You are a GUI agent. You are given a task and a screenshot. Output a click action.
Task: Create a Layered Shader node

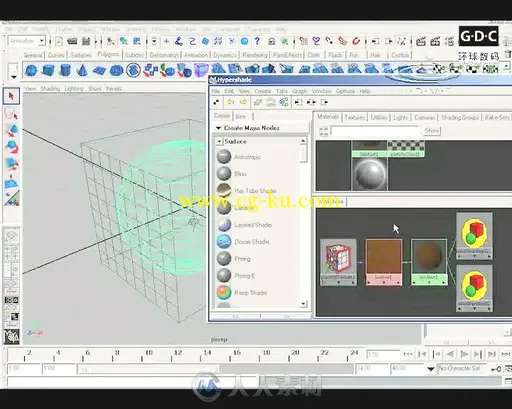pyautogui.click(x=253, y=225)
